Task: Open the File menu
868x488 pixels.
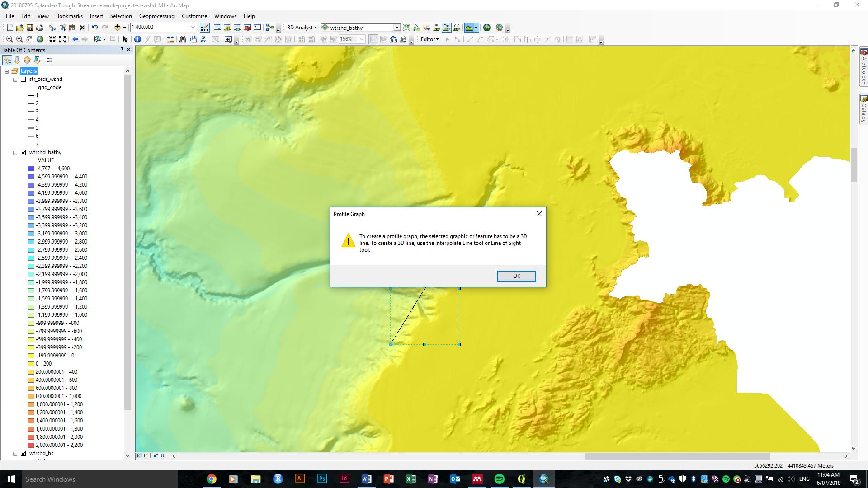Action: click(x=10, y=16)
